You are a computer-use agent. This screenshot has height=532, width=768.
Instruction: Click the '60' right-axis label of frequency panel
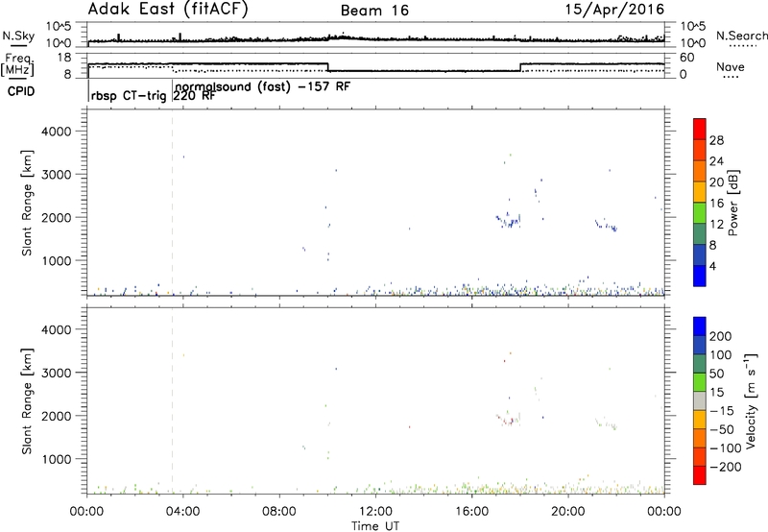point(687,58)
